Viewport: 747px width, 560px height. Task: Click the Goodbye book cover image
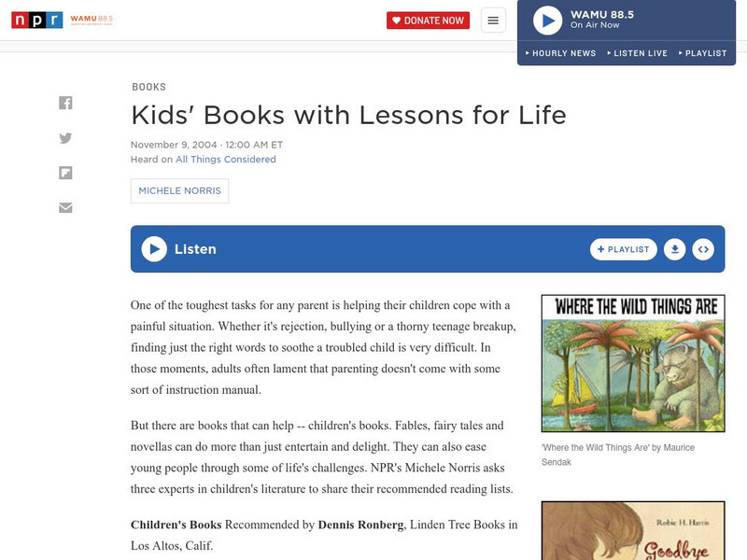click(633, 531)
